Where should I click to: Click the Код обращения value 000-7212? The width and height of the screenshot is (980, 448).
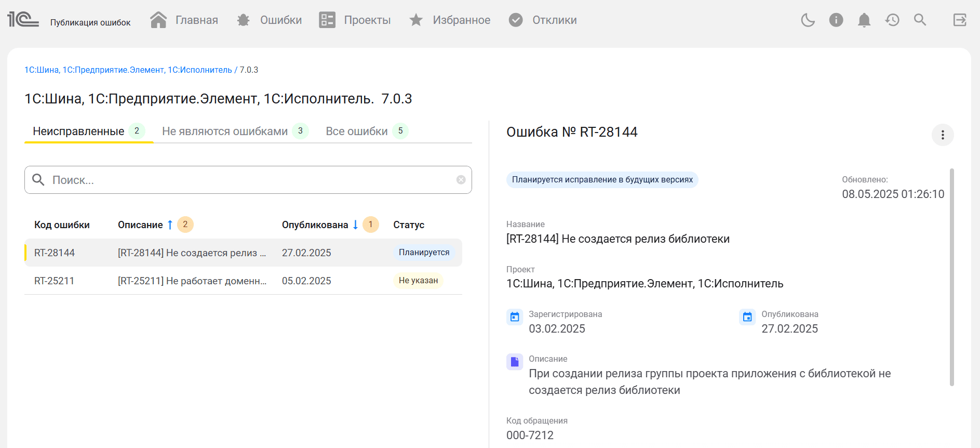(530, 435)
